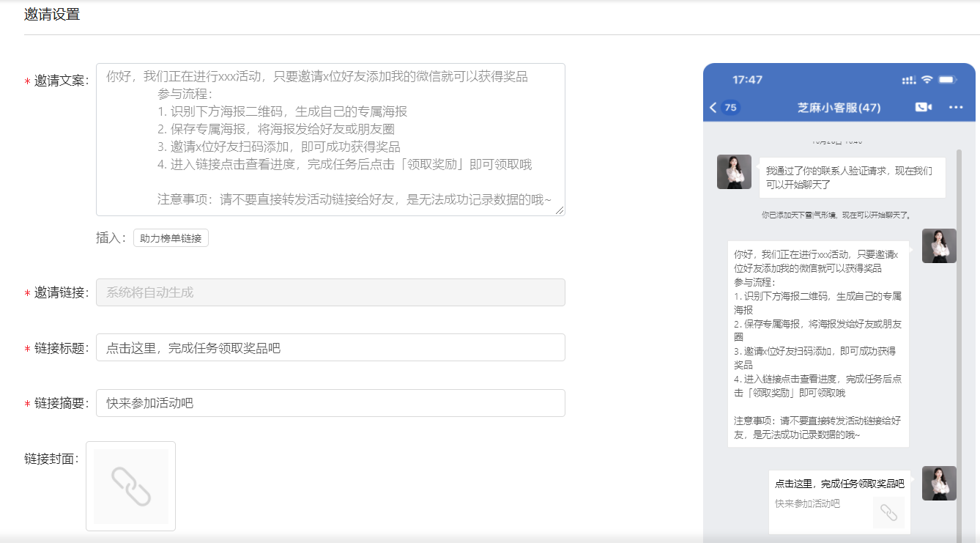Click the 邀请设置 section heading
This screenshot has height=543, width=980.
52,14
